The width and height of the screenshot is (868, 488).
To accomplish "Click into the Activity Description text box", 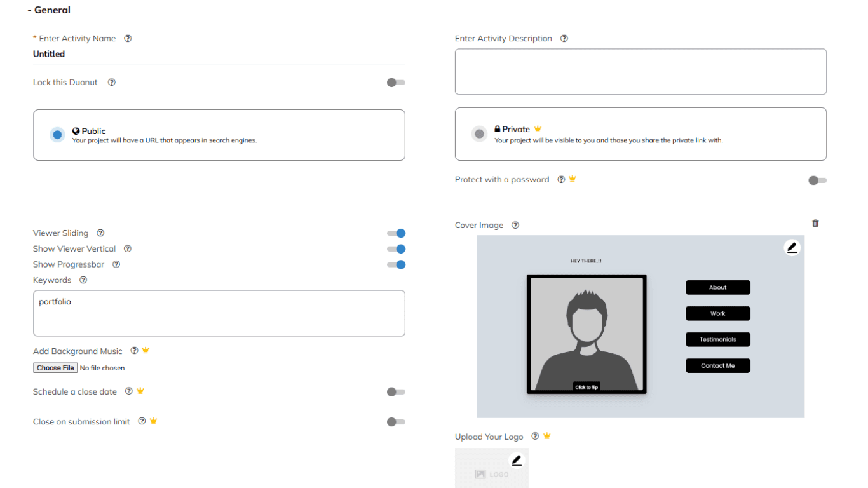I will point(640,72).
